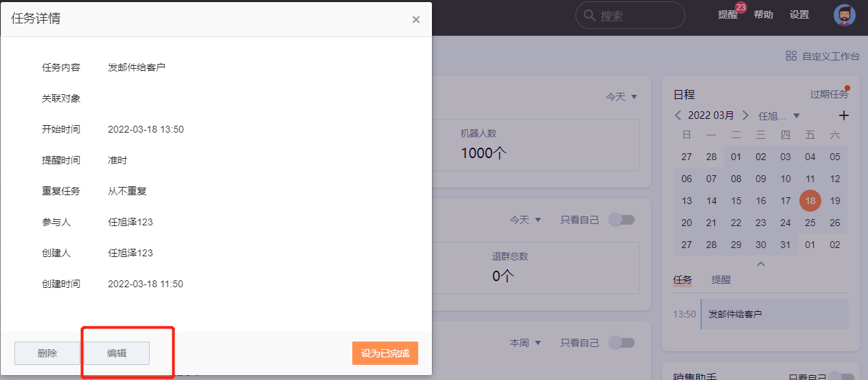The image size is (868, 380).
Task: Click the 重复任务 value 从不重复
Action: (x=127, y=191)
